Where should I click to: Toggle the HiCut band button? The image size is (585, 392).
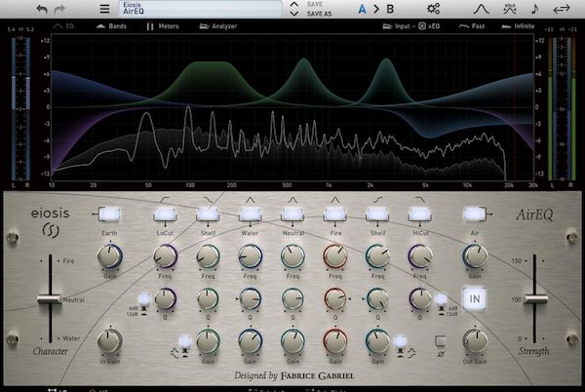[x=420, y=215]
